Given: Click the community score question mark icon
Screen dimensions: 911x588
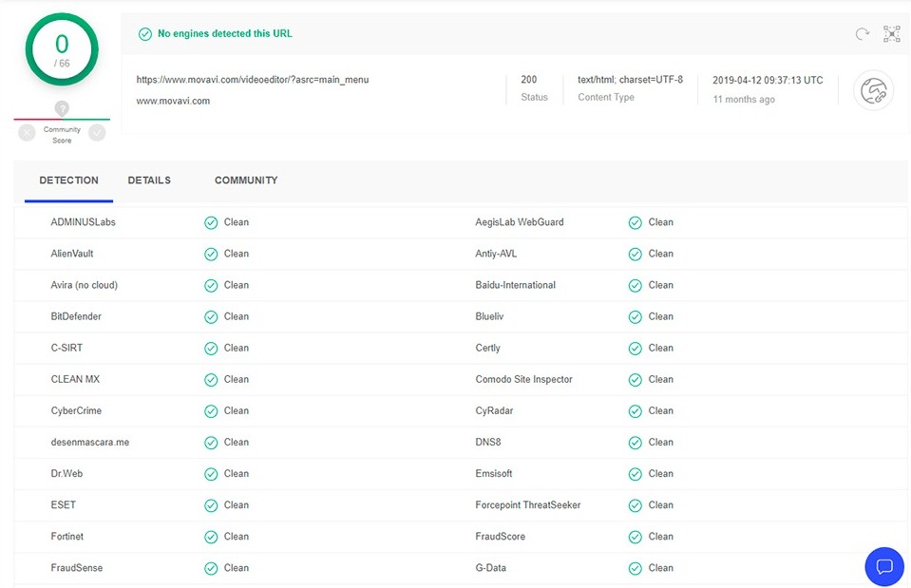Looking at the screenshot, I should coord(62,108).
